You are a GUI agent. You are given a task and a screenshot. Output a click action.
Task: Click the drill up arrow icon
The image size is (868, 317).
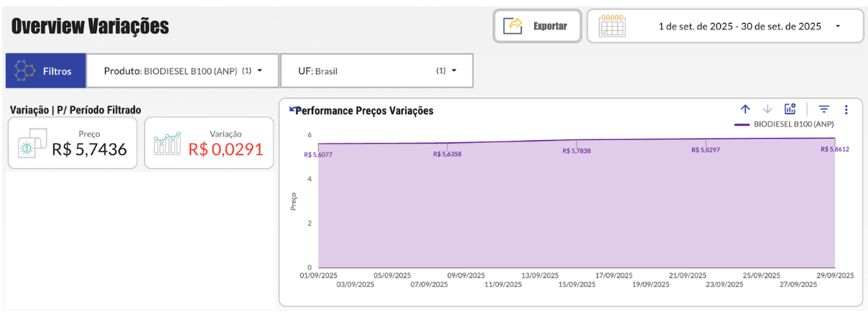[x=745, y=109]
